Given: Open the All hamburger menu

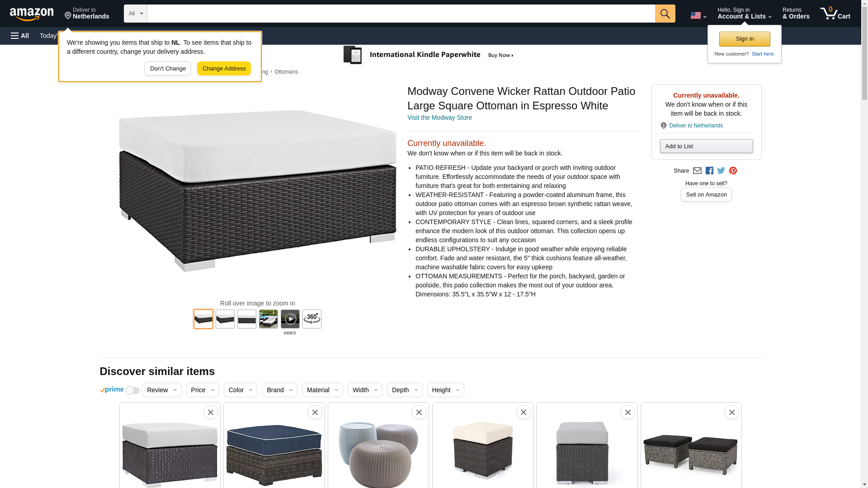Looking at the screenshot, I should [x=20, y=36].
